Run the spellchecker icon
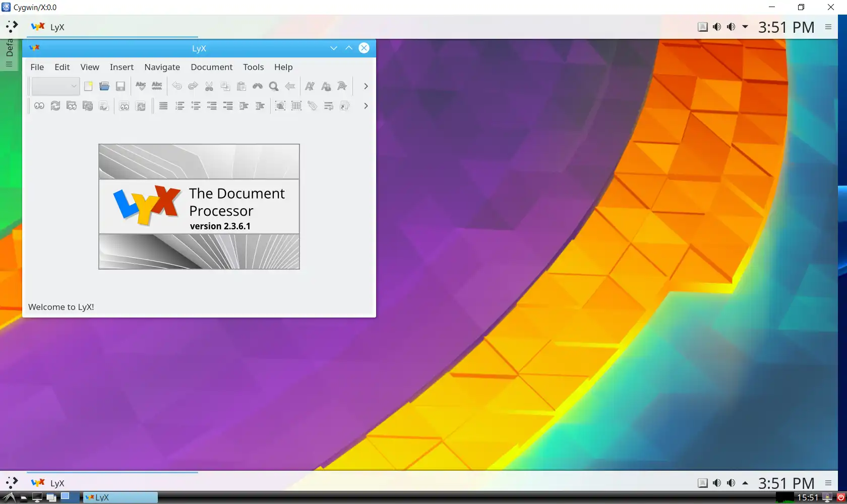The height and width of the screenshot is (504, 847). click(141, 86)
